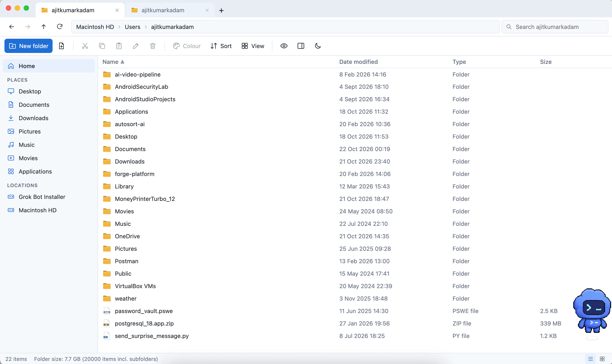Click the New folder button
This screenshot has width=612, height=364.
(29, 46)
